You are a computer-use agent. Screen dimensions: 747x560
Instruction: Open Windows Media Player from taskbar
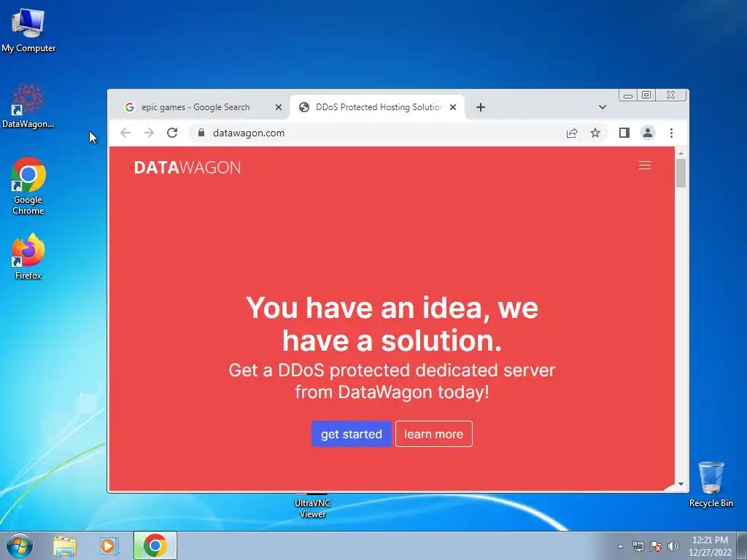(109, 545)
